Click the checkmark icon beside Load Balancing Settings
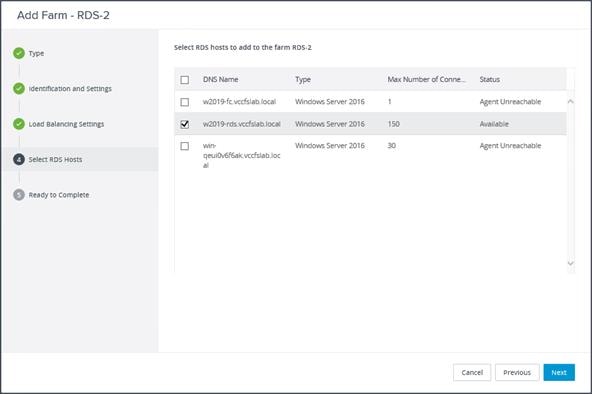This screenshot has width=592, height=394. point(19,124)
